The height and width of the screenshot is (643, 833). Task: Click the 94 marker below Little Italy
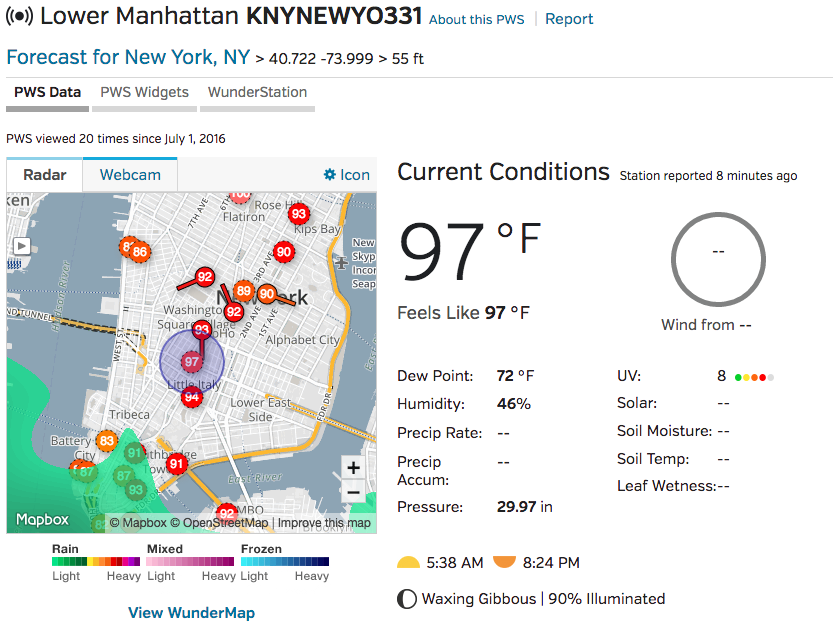(192, 397)
